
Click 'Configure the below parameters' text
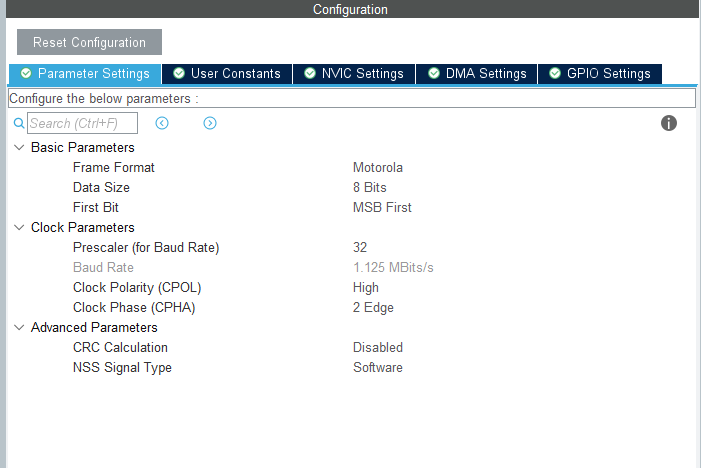[104, 98]
